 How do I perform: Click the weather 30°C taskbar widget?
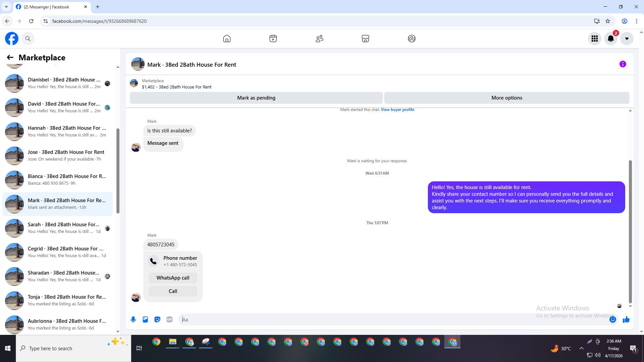pyautogui.click(x=561, y=349)
